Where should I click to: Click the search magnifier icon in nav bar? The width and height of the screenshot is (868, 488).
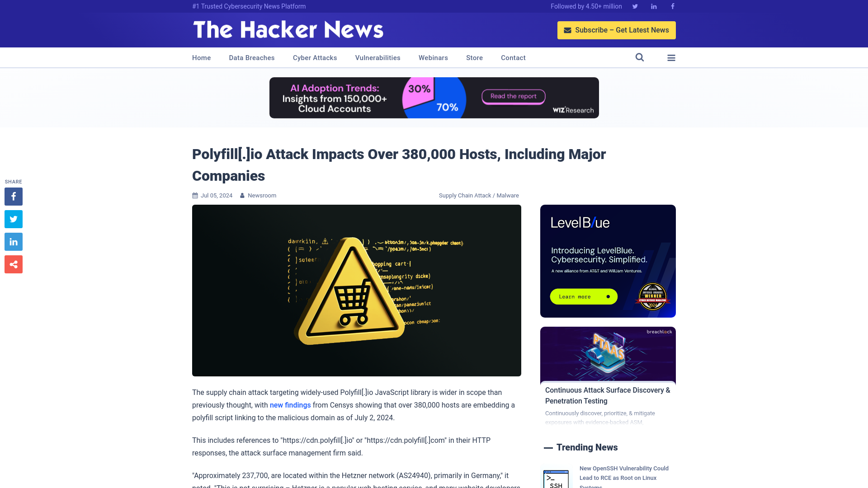click(x=640, y=57)
